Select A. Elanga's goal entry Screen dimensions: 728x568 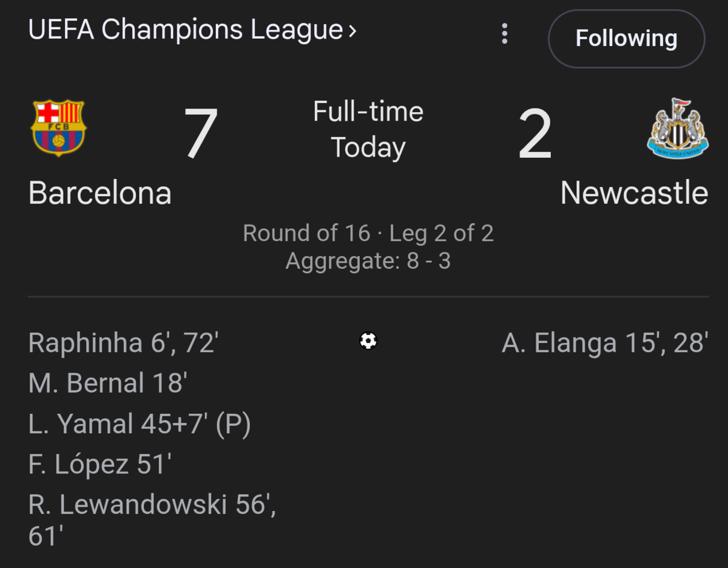[605, 343]
